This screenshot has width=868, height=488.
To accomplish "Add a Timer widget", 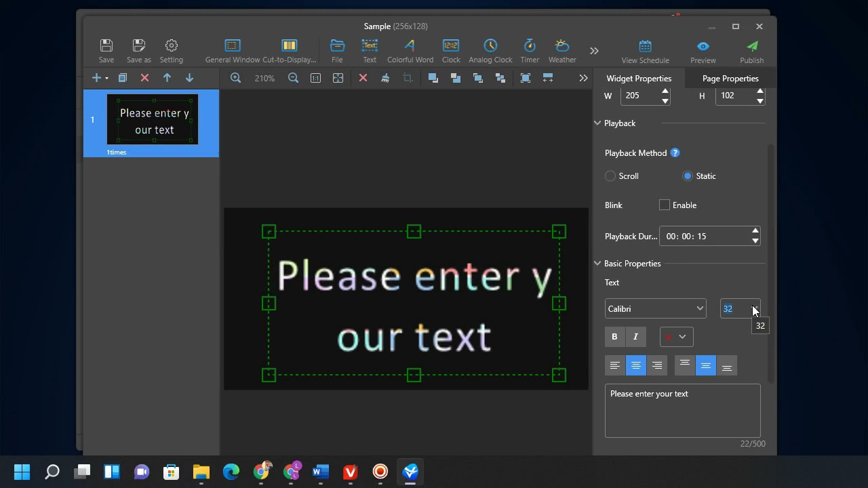I will [x=530, y=51].
